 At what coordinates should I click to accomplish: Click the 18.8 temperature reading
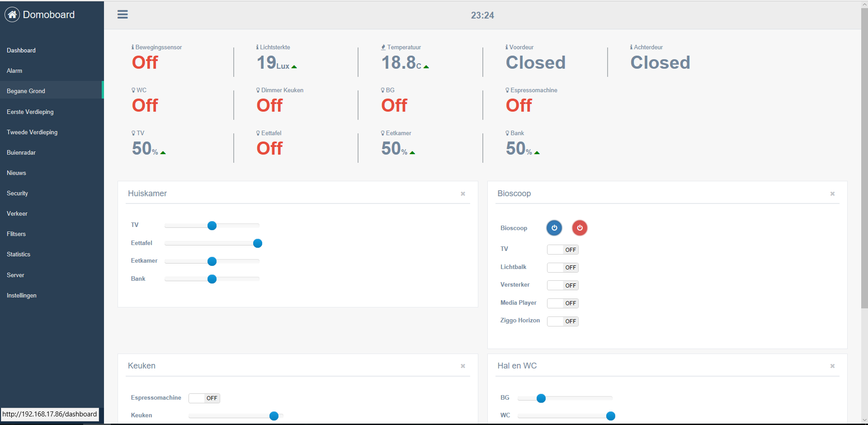(398, 62)
